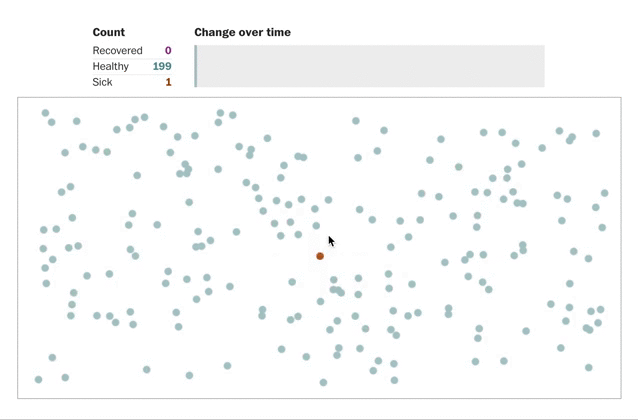Screen dimensions: 638x420
Task: Click the teal bar at the chart's left edge
Action: coord(196,66)
